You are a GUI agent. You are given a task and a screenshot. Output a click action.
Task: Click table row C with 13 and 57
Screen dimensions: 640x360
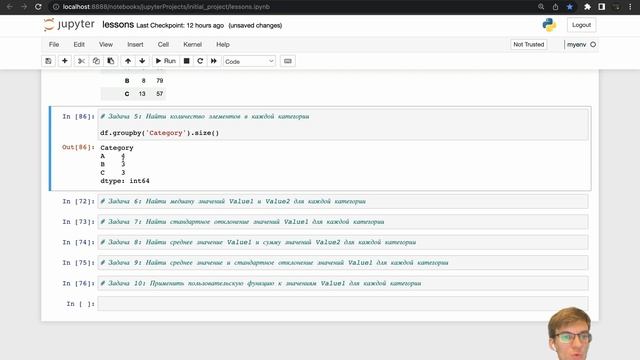pyautogui.click(x=133, y=94)
